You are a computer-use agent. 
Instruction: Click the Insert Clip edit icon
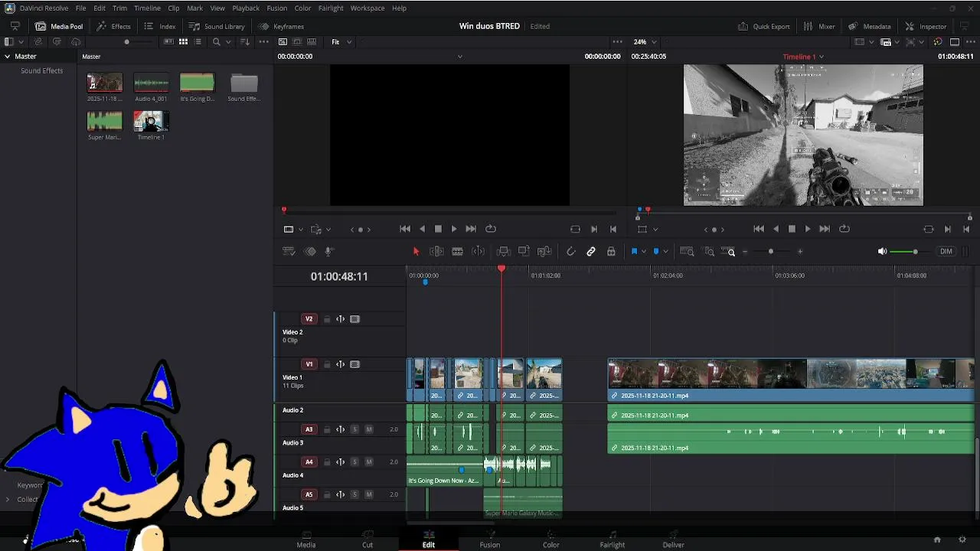pos(504,252)
